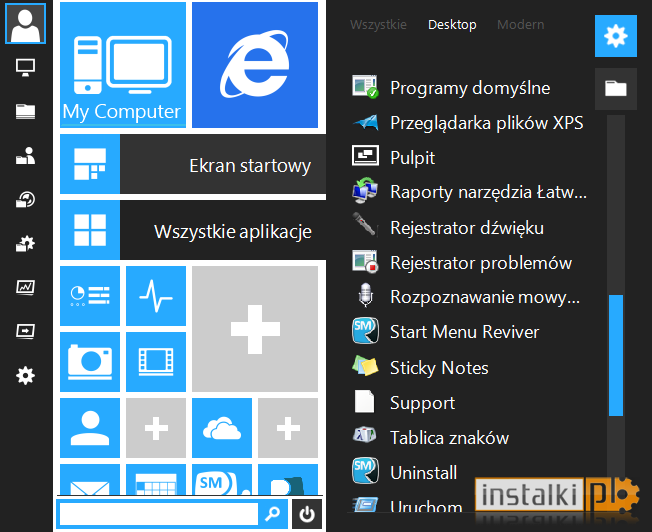Open the mail envelope tile
The image size is (652, 532).
coord(90,479)
